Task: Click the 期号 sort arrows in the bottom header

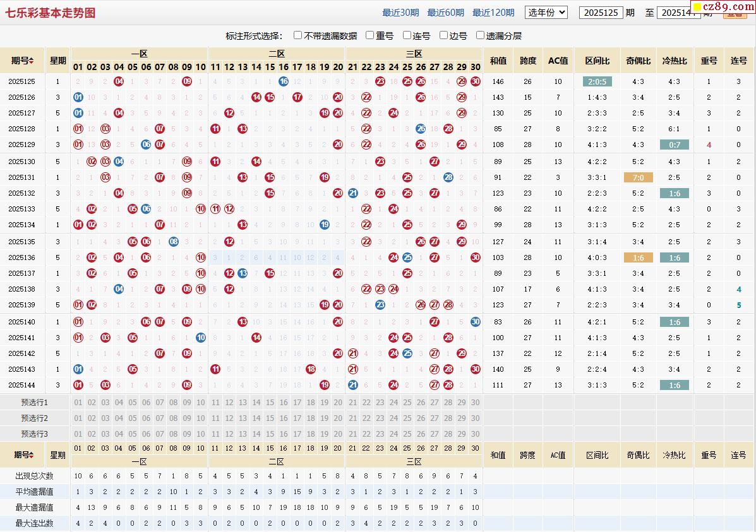Action: [x=32, y=455]
